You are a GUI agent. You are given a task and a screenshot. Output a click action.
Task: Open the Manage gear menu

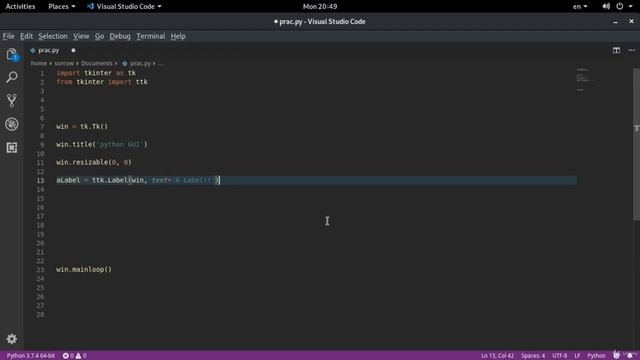click(x=12, y=339)
